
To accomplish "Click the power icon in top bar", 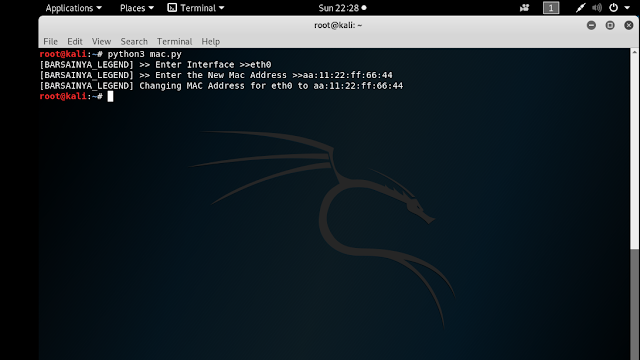I will pyautogui.click(x=613, y=8).
